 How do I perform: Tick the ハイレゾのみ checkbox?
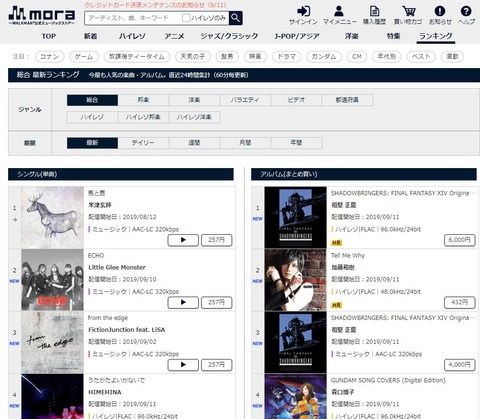[x=186, y=18]
